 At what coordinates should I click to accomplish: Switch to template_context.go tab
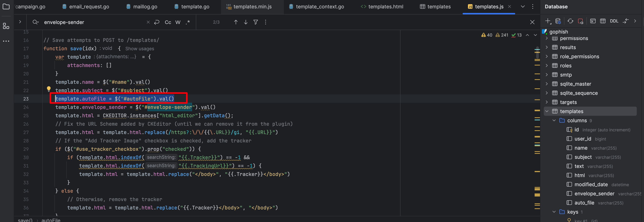click(316, 7)
